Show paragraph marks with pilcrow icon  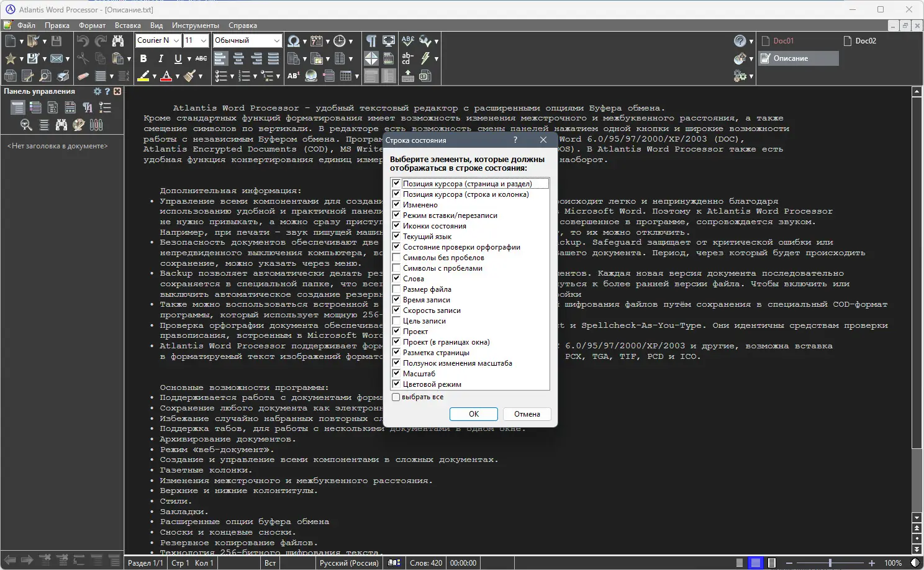pyautogui.click(x=371, y=41)
